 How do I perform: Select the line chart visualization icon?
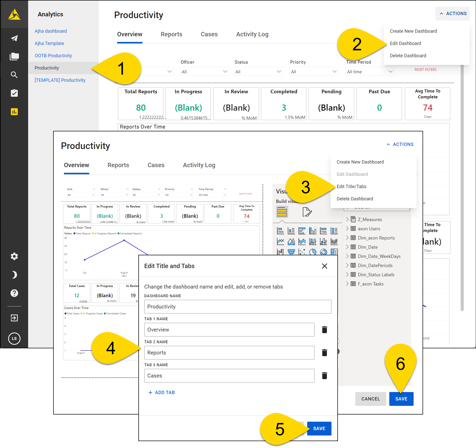click(x=280, y=242)
